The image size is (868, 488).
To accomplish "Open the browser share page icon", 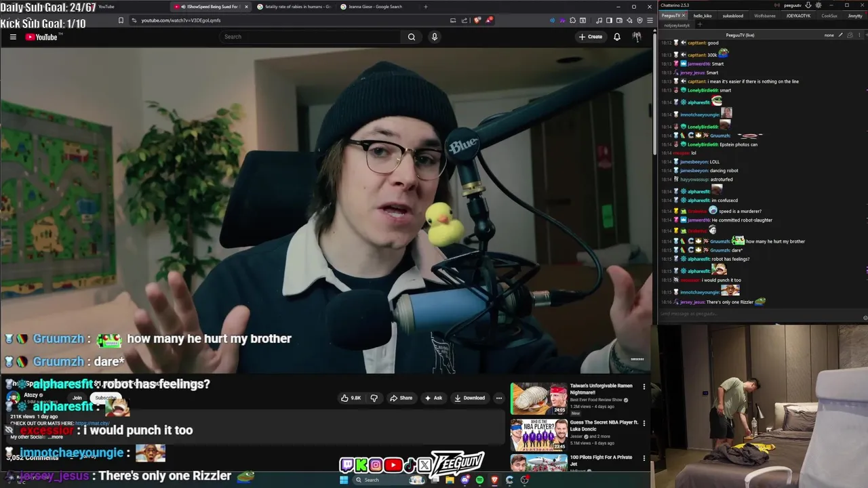I will coord(465,20).
